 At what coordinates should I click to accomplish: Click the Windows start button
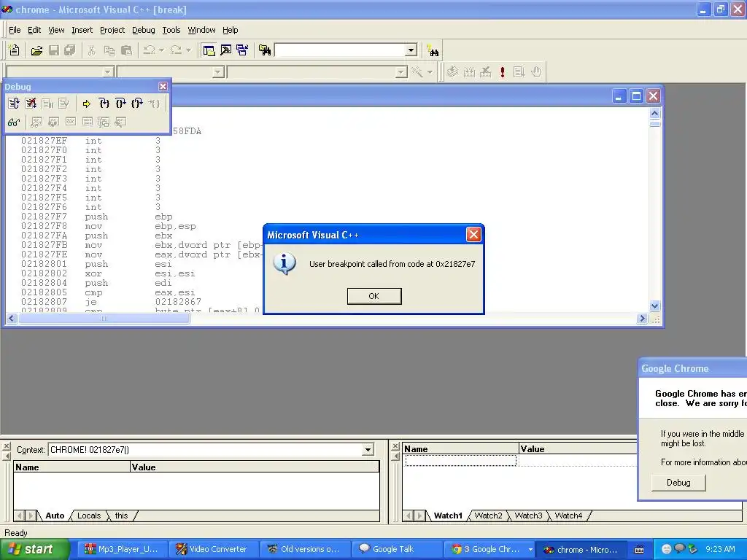tap(34, 550)
